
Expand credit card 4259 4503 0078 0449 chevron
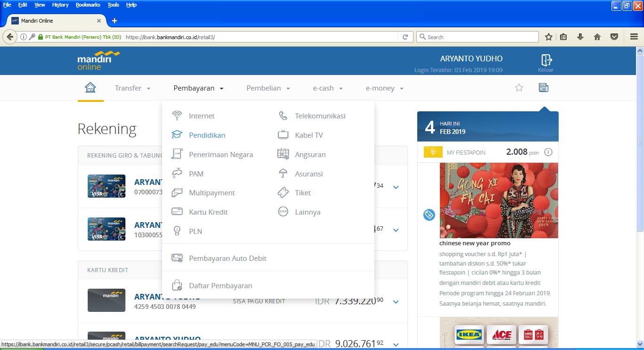pyautogui.click(x=396, y=302)
